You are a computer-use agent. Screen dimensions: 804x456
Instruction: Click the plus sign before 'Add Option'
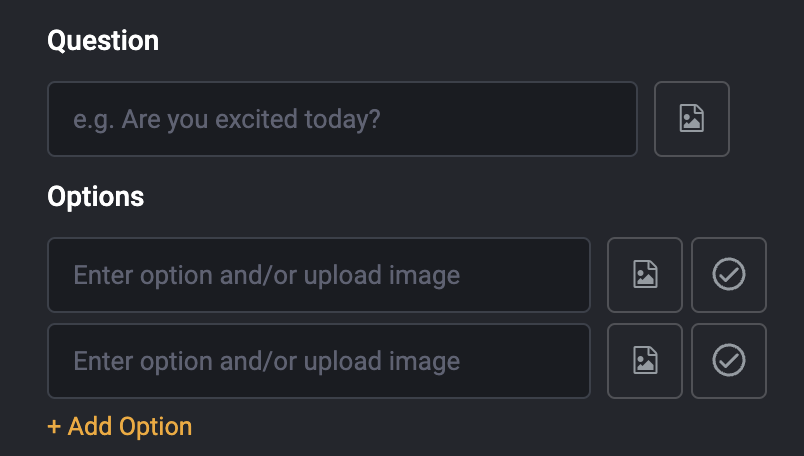[54, 427]
